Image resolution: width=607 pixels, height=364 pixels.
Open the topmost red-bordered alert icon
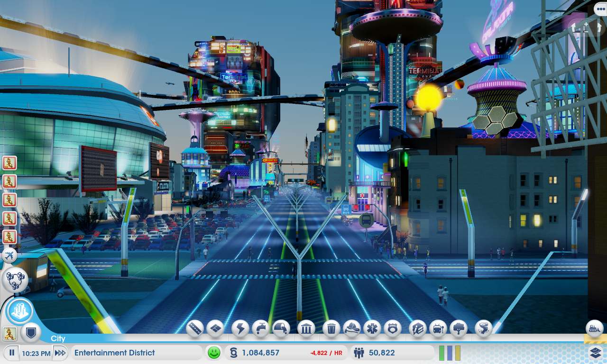point(9,163)
